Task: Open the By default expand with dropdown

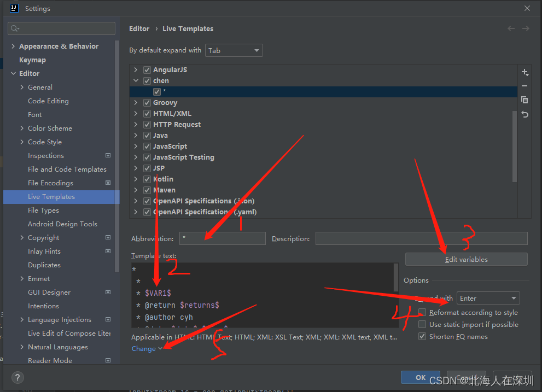Action: (234, 50)
